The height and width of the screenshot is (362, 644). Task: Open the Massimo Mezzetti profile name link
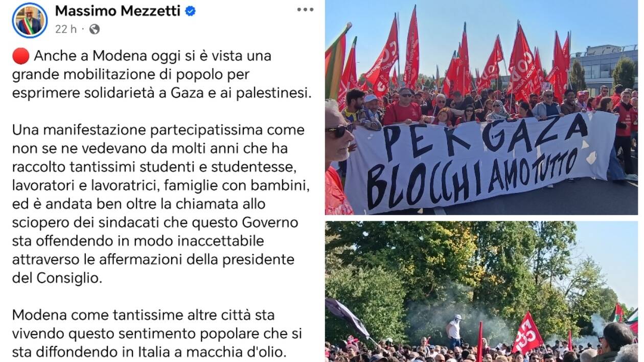click(118, 11)
